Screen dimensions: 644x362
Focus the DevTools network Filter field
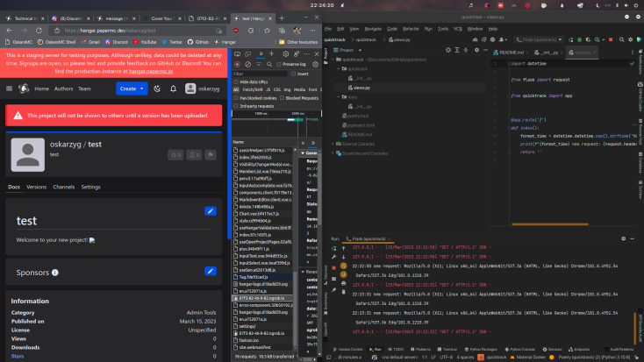260,74
